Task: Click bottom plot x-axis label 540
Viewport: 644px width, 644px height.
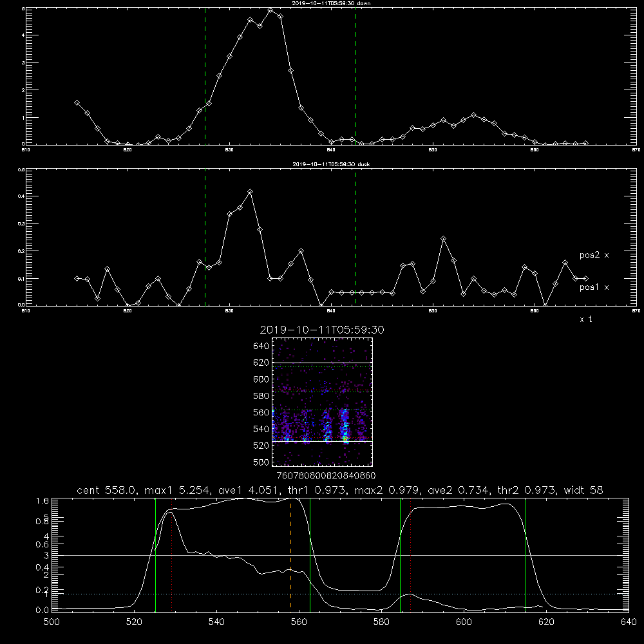Action: (x=216, y=622)
